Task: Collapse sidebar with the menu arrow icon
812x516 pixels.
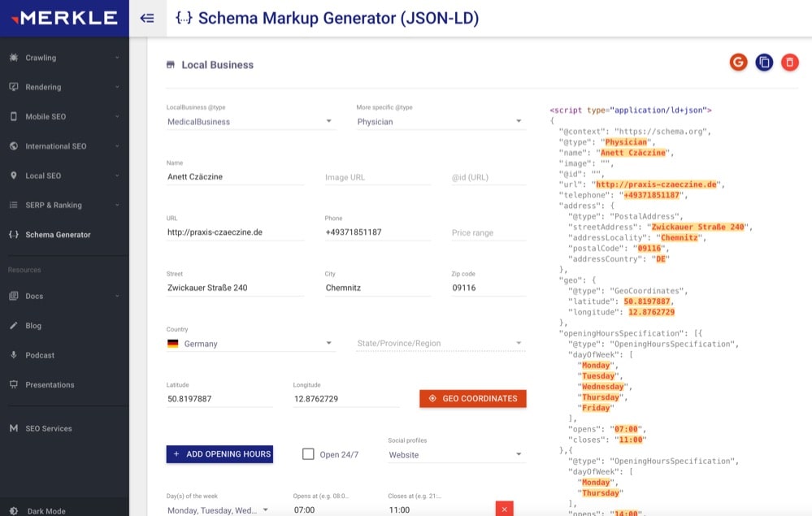Action: click(x=147, y=18)
